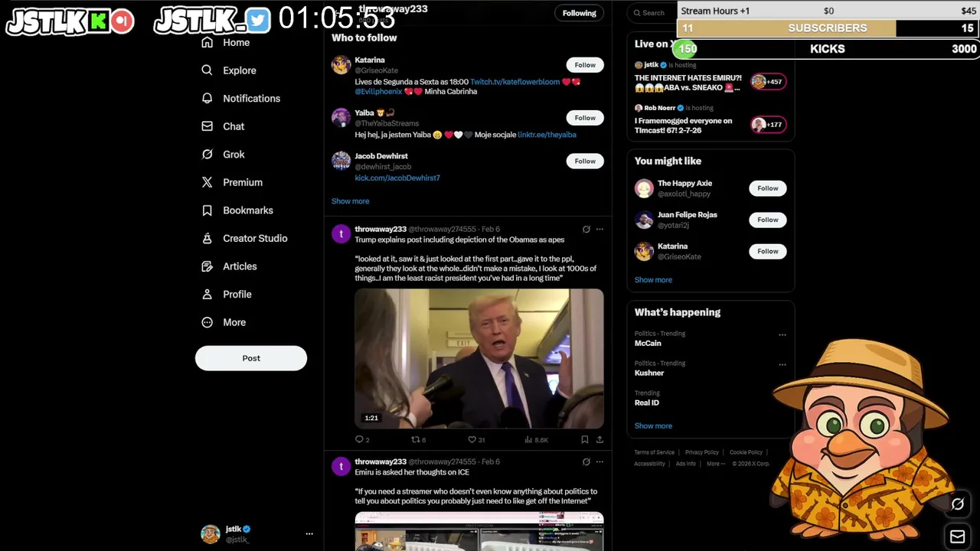The height and width of the screenshot is (551, 980).
Task: Click the More circle icon
Action: 207,322
